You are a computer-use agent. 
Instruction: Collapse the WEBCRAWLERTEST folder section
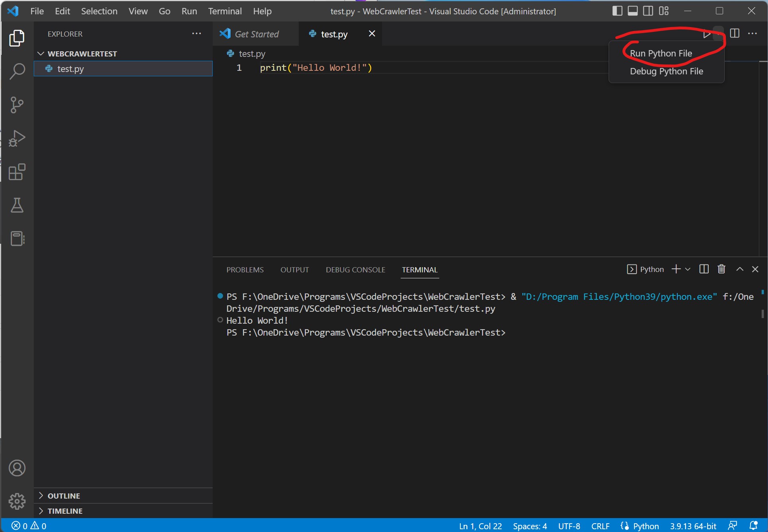coord(123,54)
